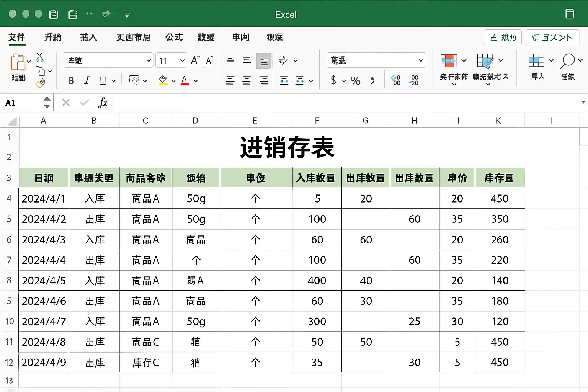The height and width of the screenshot is (392, 588).
Task: Click the comments button at top right
Action: tap(552, 38)
